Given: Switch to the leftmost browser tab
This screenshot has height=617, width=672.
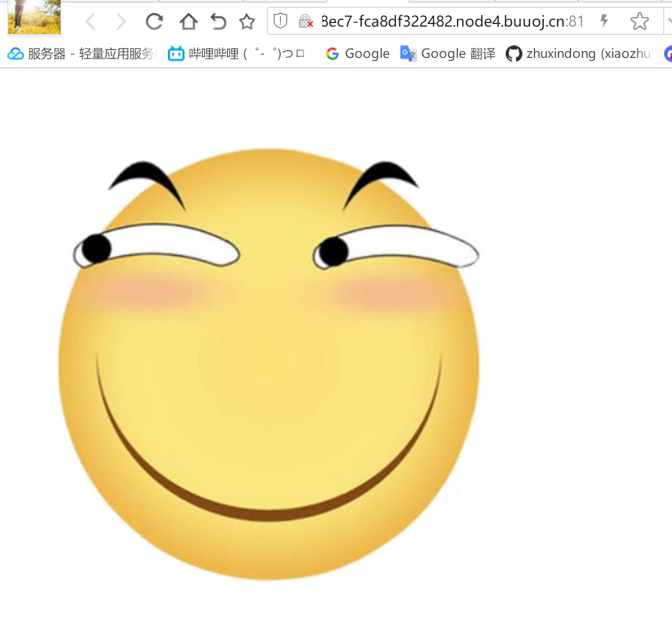Looking at the screenshot, I should coord(33,17).
